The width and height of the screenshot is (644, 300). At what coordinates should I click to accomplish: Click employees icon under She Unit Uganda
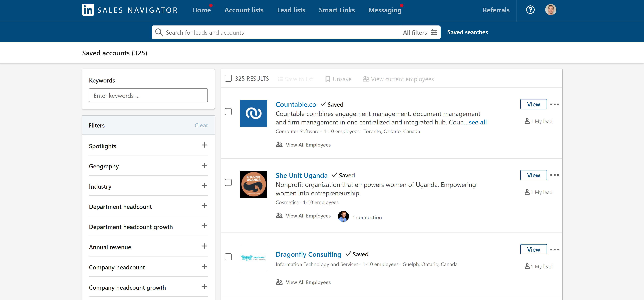tap(279, 215)
